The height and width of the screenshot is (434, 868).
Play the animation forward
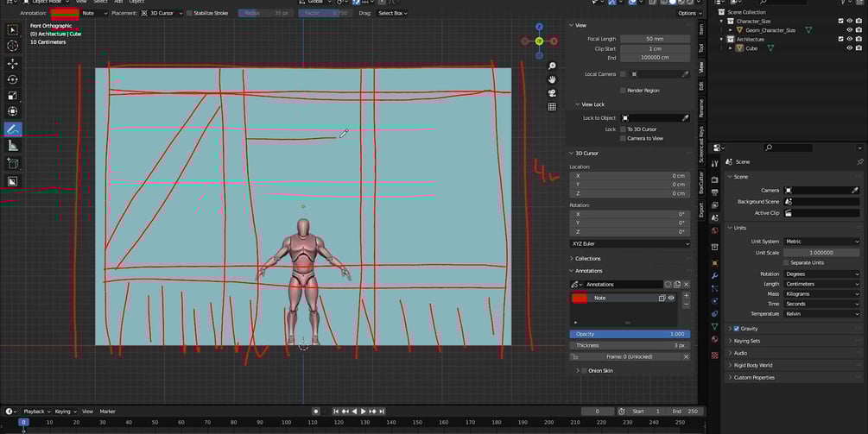(363, 412)
